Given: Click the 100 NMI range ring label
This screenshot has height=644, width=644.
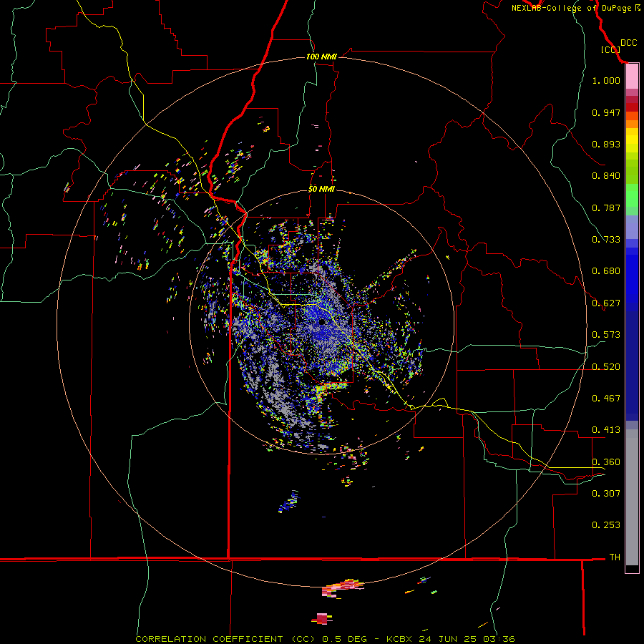Looking at the screenshot, I should click(x=321, y=57).
